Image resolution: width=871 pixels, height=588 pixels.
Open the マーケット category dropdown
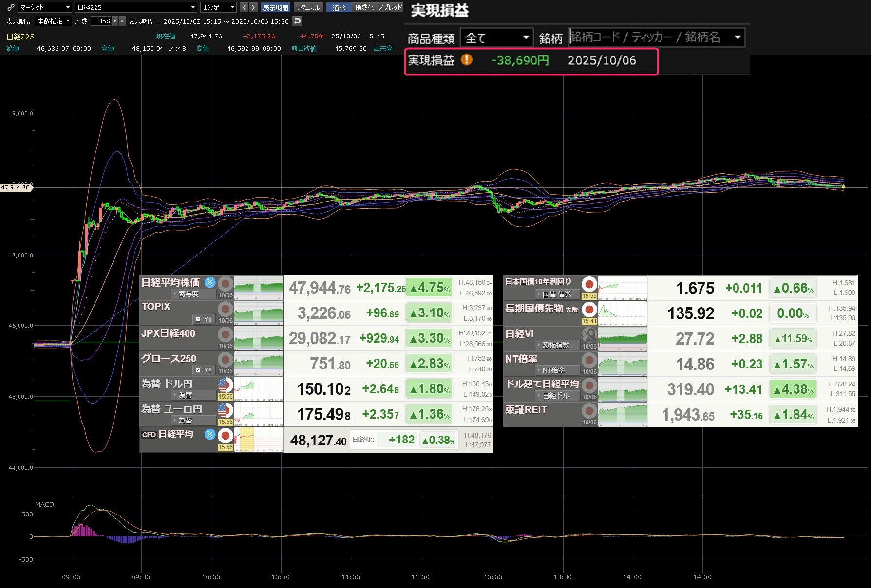point(45,7)
